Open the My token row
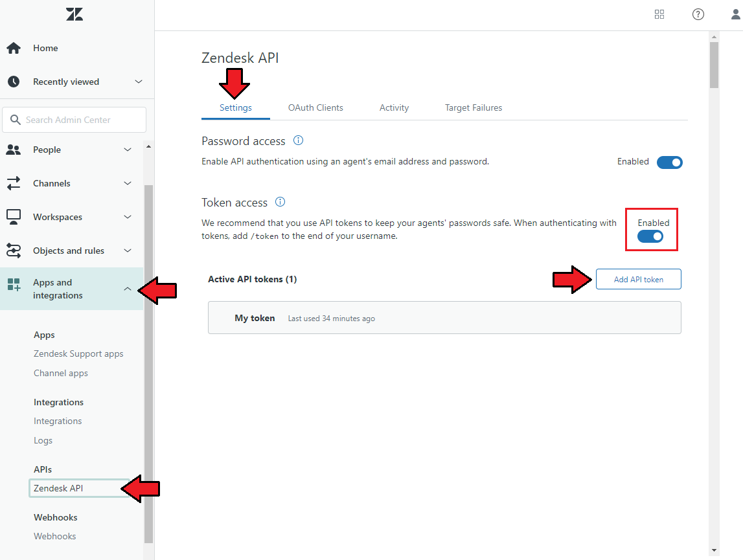 444,318
